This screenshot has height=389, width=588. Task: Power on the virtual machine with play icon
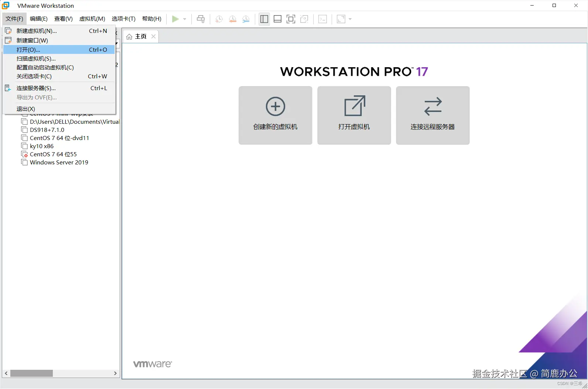coord(175,19)
